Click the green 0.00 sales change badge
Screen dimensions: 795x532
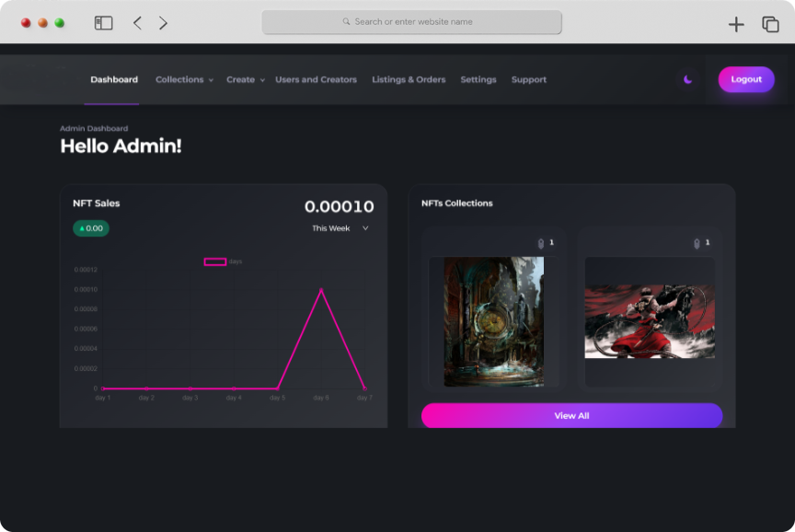point(91,228)
